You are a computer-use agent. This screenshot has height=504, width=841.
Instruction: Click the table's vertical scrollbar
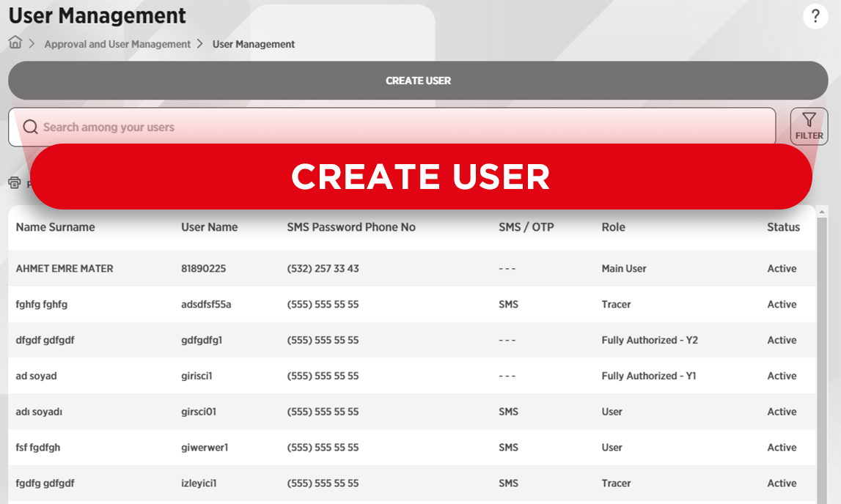[822, 352]
